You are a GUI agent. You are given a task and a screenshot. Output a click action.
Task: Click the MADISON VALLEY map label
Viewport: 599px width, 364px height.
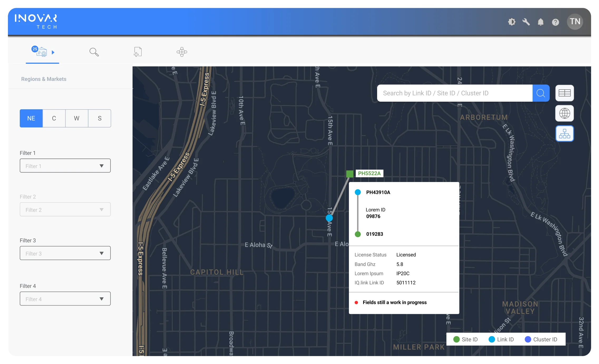pyautogui.click(x=520, y=308)
